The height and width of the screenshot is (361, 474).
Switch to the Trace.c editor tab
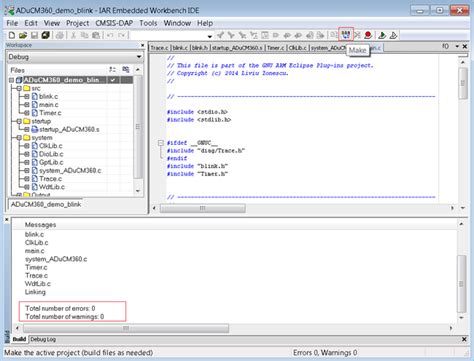point(159,48)
